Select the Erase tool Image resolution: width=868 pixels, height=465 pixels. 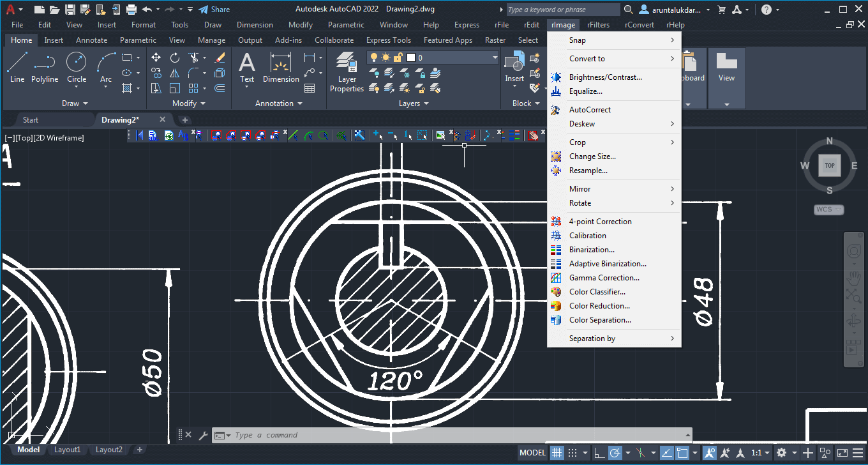tap(220, 57)
